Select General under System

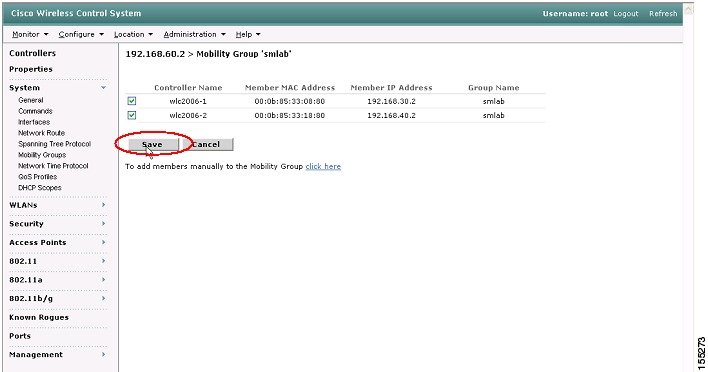(x=31, y=100)
